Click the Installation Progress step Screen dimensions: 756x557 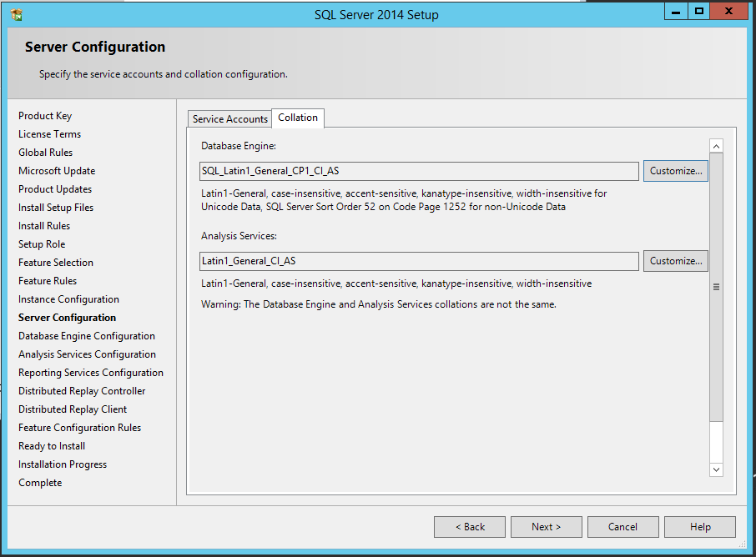[63, 464]
